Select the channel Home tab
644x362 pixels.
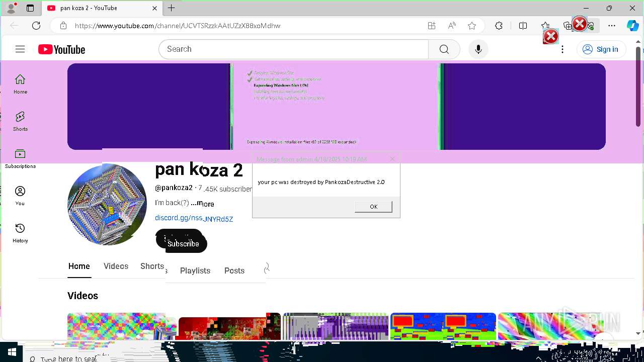pyautogui.click(x=79, y=266)
